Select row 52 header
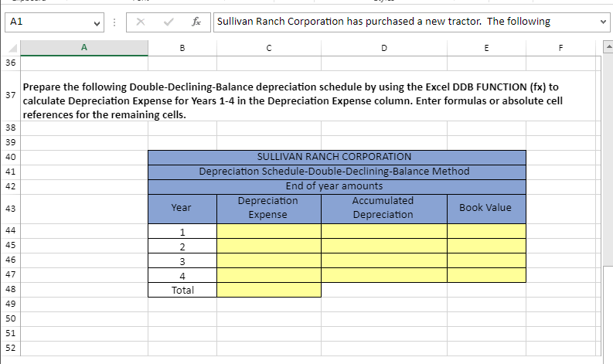613x364 pixels. coord(11,348)
